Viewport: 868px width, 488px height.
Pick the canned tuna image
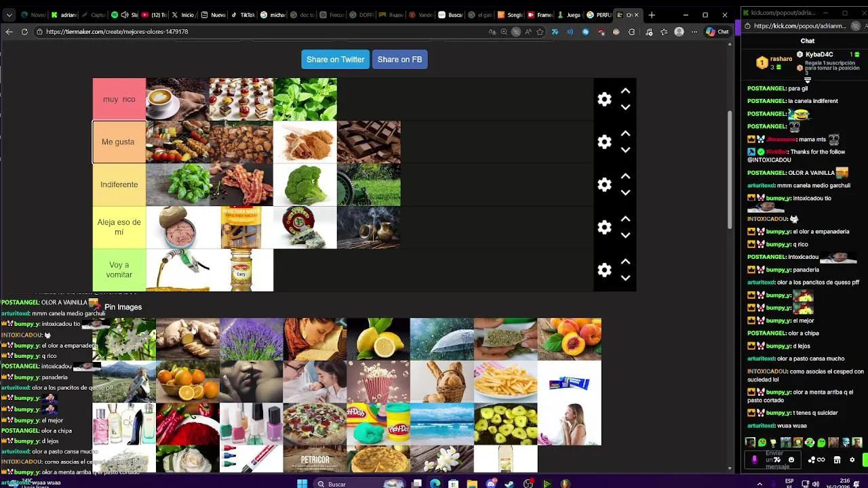pos(178,228)
